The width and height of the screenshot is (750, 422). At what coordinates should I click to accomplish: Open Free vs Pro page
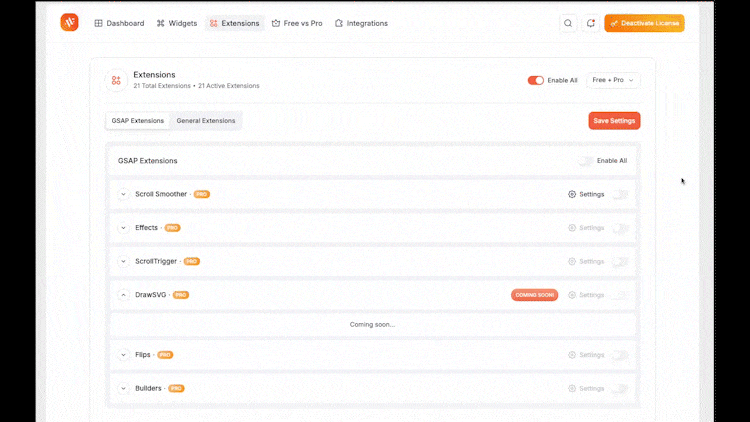point(297,23)
